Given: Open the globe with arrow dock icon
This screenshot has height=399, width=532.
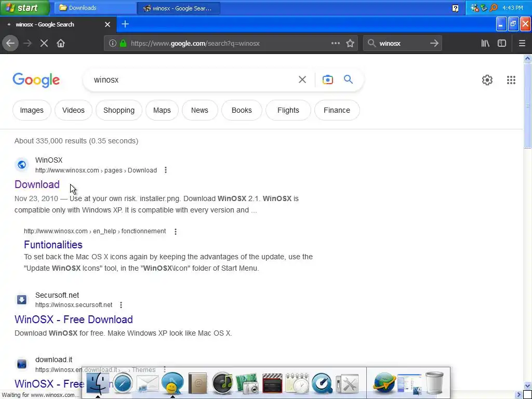Looking at the screenshot, I should tap(384, 384).
